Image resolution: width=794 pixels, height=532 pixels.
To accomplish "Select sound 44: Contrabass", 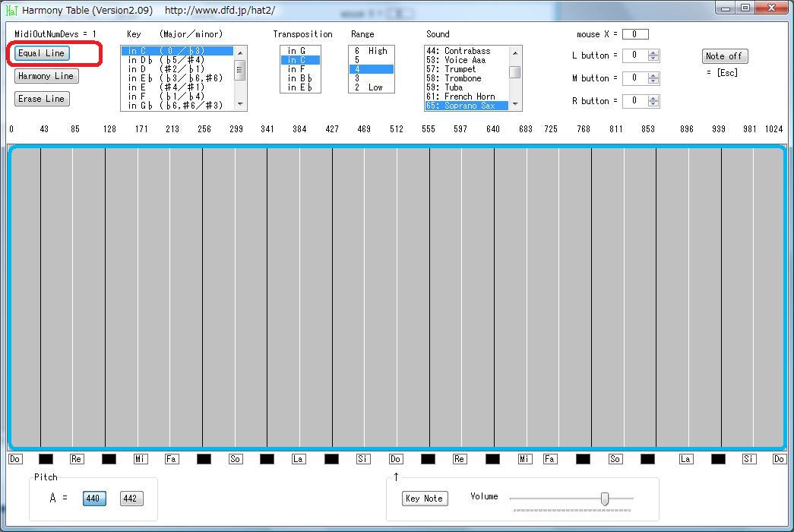I will [467, 51].
